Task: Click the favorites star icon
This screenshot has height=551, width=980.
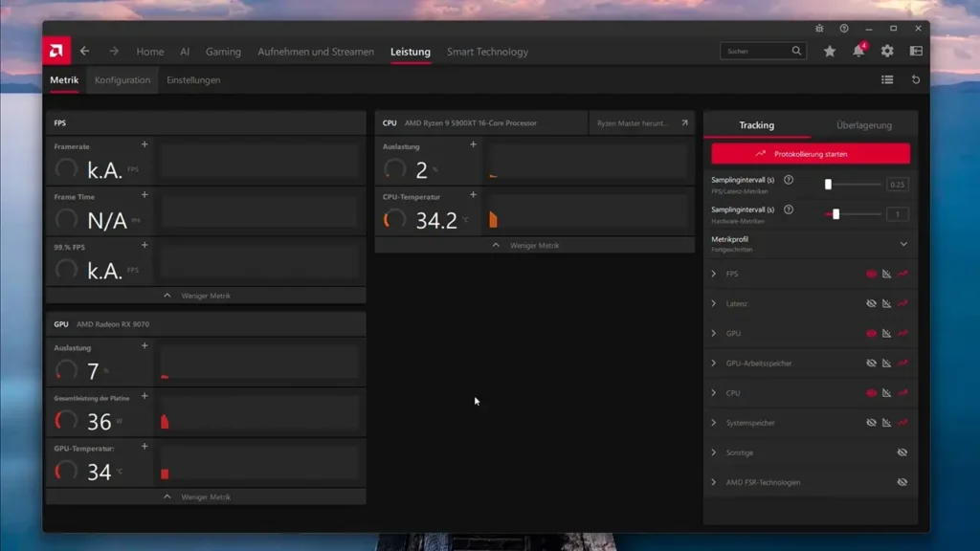Action: (x=829, y=52)
